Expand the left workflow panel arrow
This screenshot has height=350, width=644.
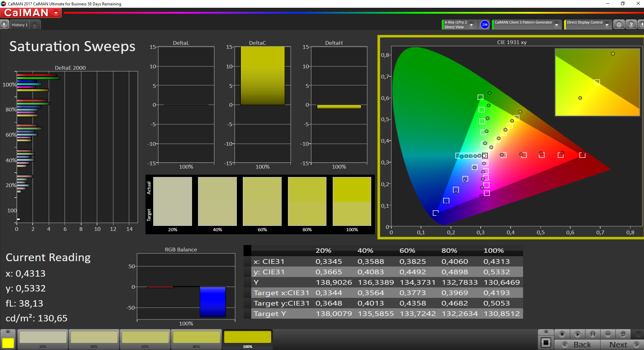[x=4, y=25]
